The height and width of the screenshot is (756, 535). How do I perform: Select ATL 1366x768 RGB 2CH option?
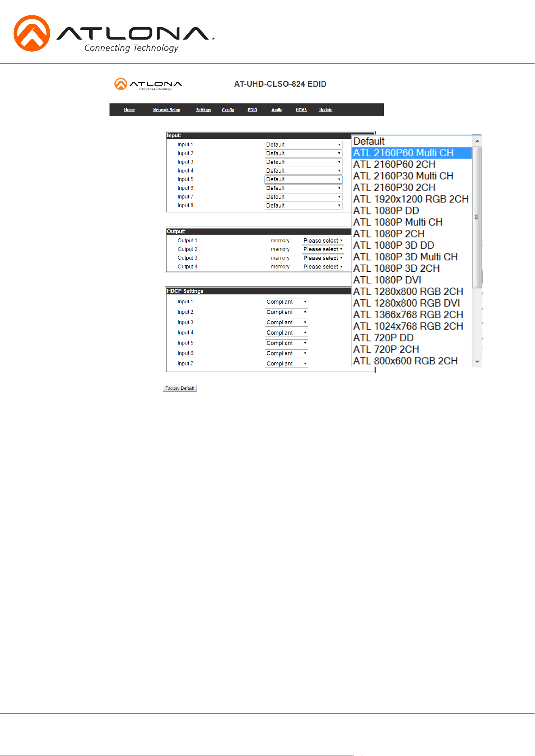tap(412, 315)
